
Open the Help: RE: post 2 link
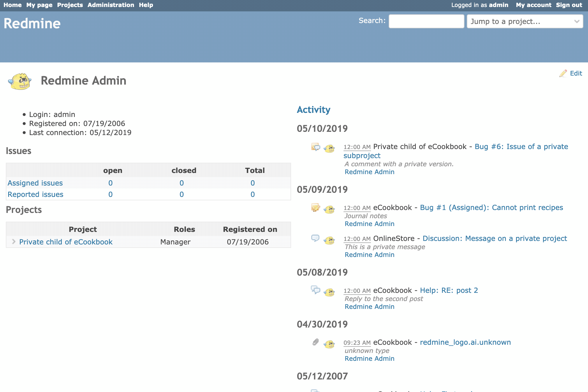pos(449,290)
